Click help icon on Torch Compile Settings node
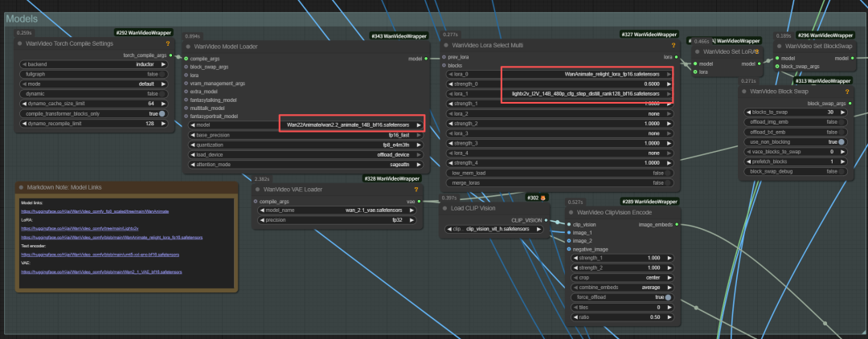The image size is (868, 339). 168,43
